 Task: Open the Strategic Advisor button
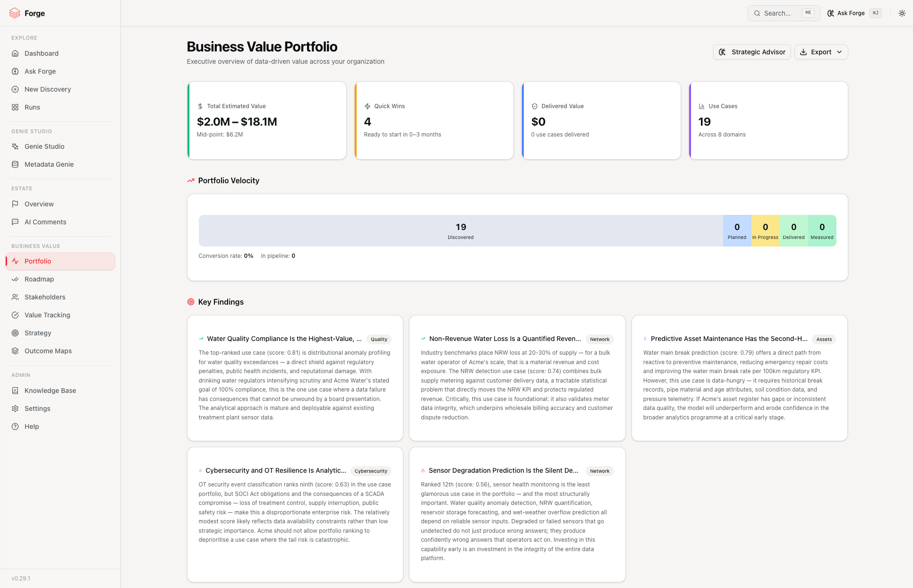[751, 52]
